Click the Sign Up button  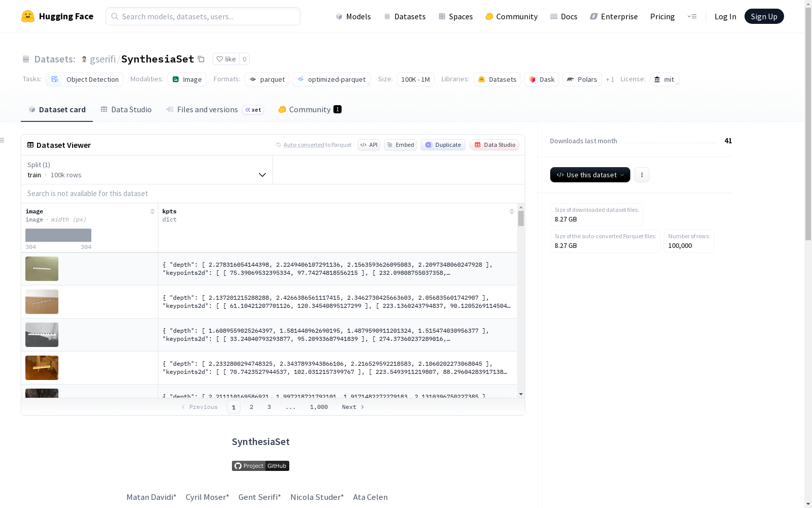pyautogui.click(x=764, y=16)
